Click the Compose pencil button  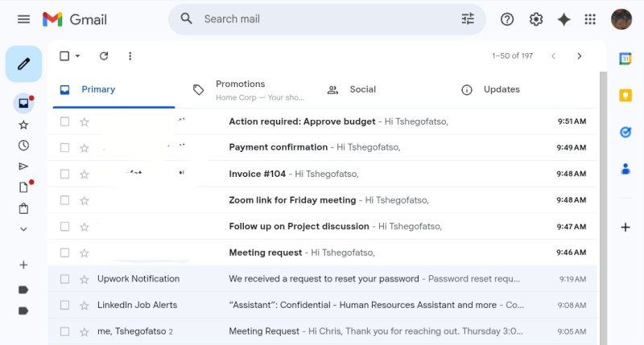[x=23, y=64]
